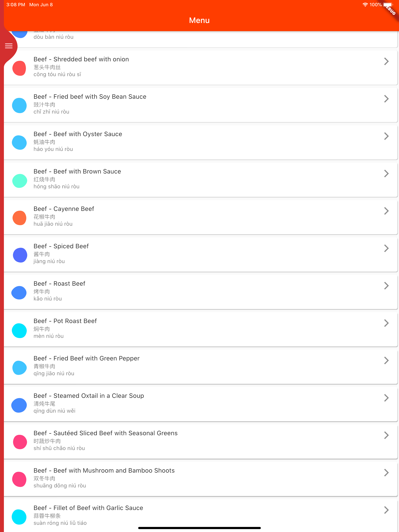Tap the indigo blob beside Spiced Beef
This screenshot has width=399, height=532.
pyautogui.click(x=20, y=255)
